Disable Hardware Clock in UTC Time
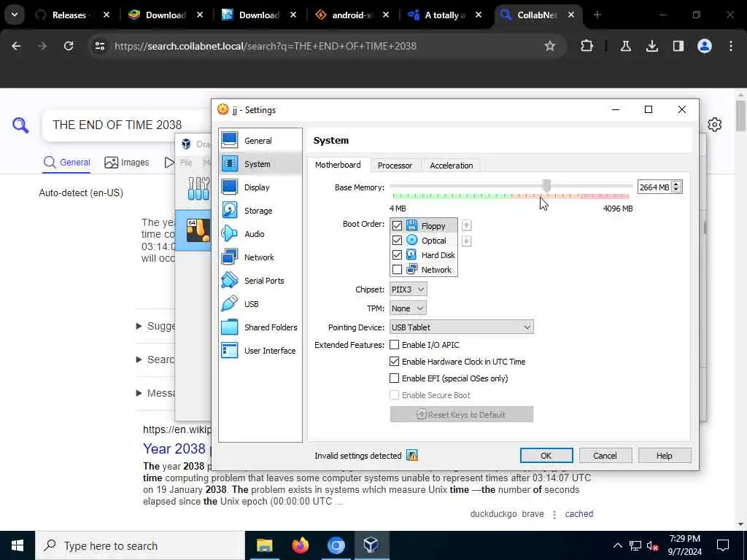The width and height of the screenshot is (747, 560). 394,362
